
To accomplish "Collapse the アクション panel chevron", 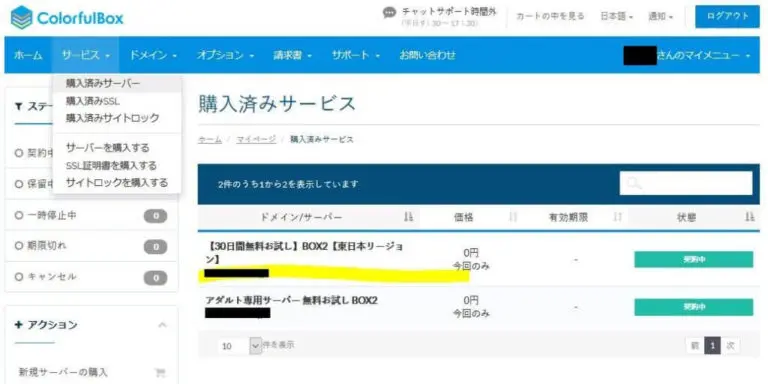I will tap(163, 325).
